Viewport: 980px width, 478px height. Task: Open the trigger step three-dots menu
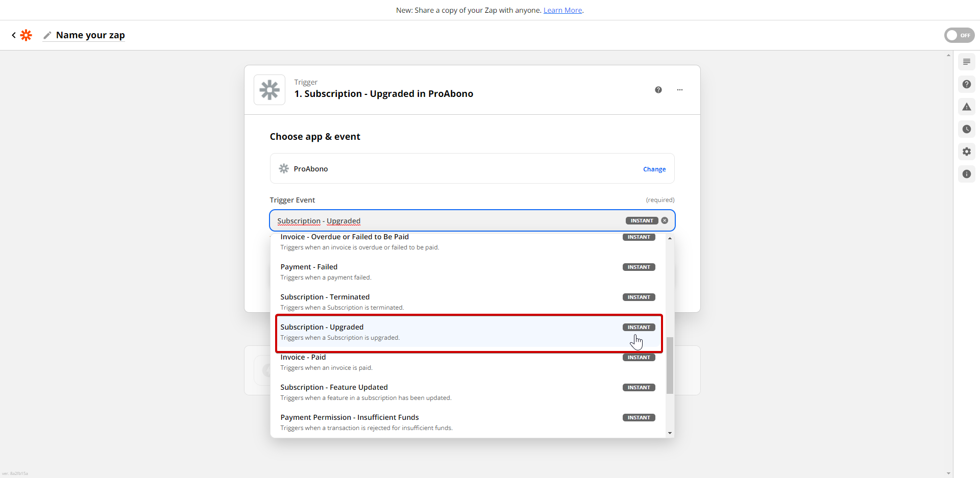coord(680,90)
